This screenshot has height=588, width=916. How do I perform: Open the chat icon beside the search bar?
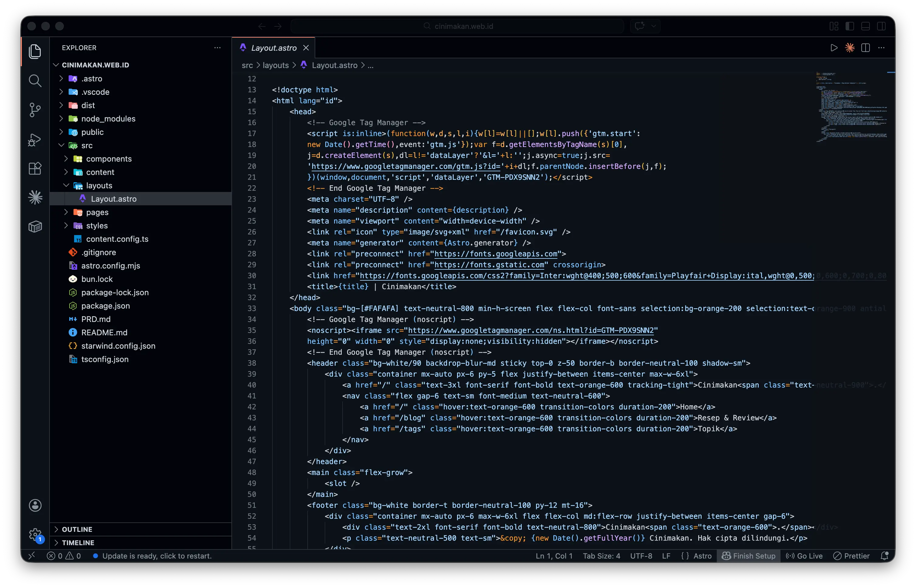click(x=640, y=26)
